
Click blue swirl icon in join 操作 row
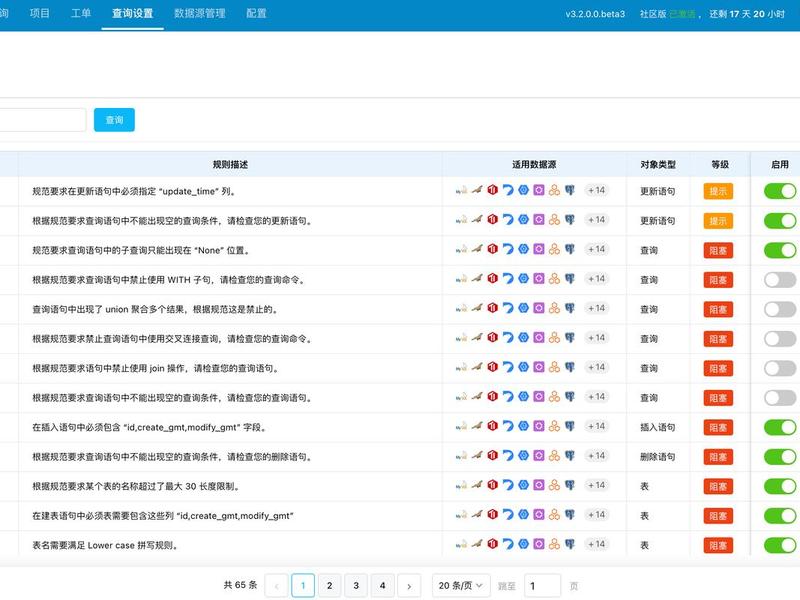(508, 367)
